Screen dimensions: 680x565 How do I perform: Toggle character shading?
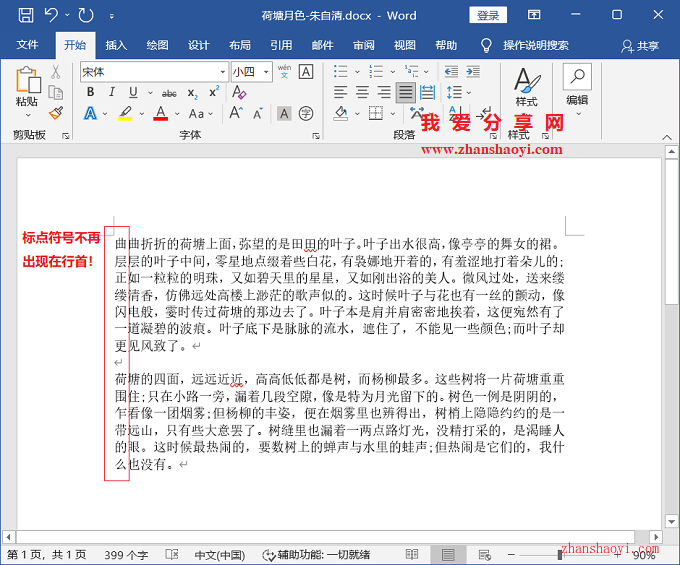(x=284, y=114)
